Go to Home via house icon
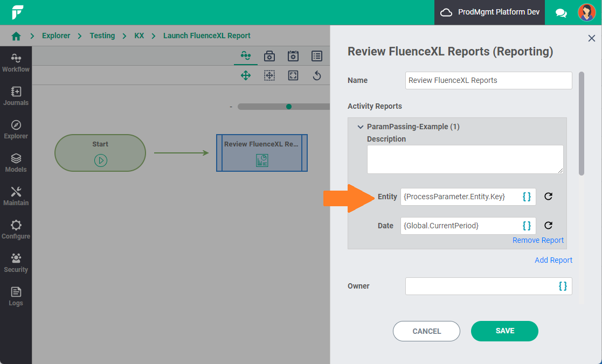602x364 pixels. point(16,36)
